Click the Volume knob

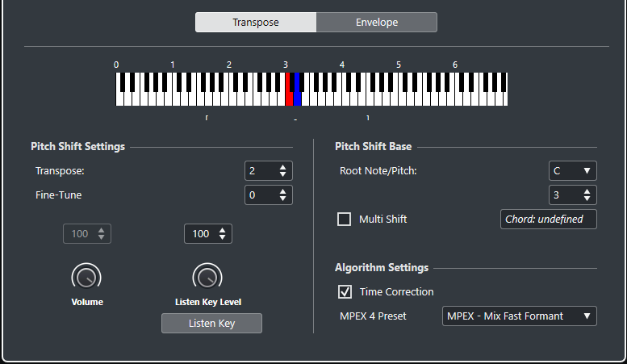86,277
